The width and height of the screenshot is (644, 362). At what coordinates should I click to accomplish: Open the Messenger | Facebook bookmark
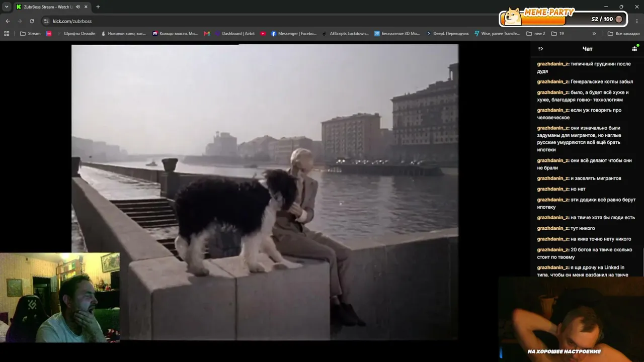coord(294,34)
